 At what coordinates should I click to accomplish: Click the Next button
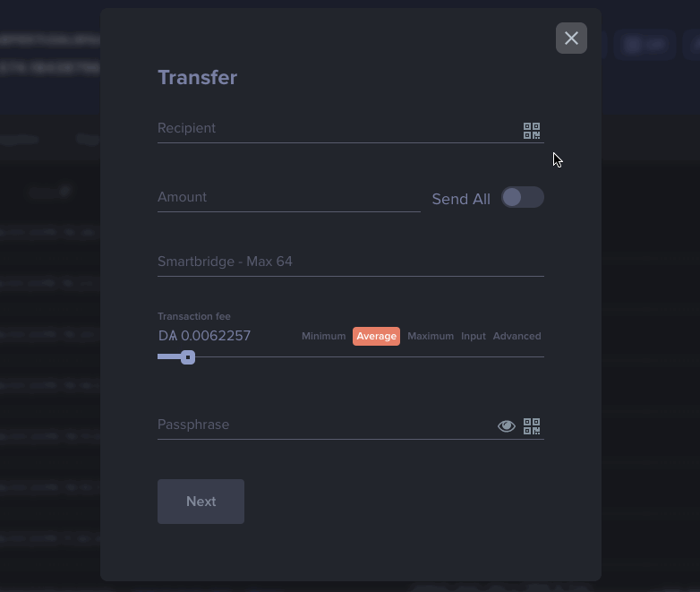201,502
